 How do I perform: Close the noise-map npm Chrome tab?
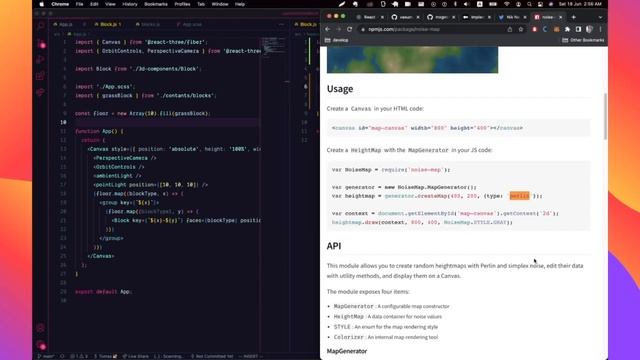560,17
